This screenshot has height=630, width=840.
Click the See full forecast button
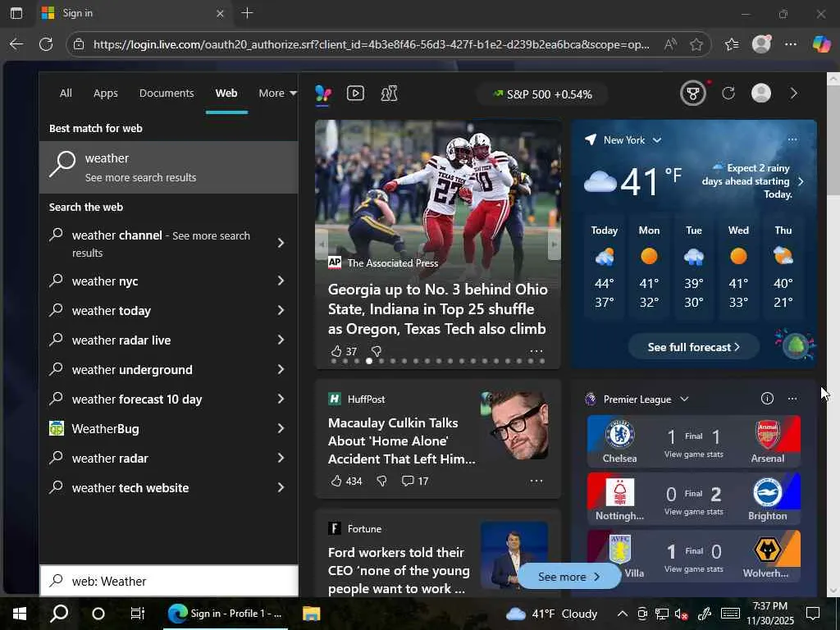click(x=693, y=347)
